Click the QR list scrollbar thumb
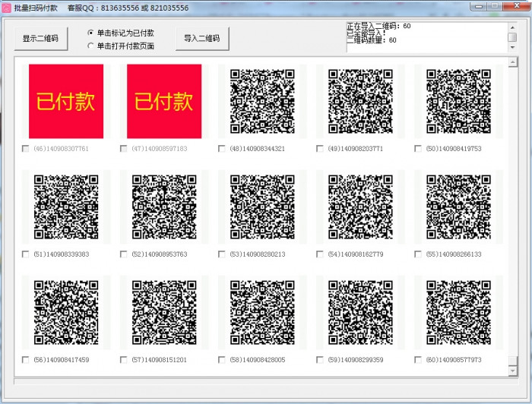The image size is (532, 404). point(513,361)
